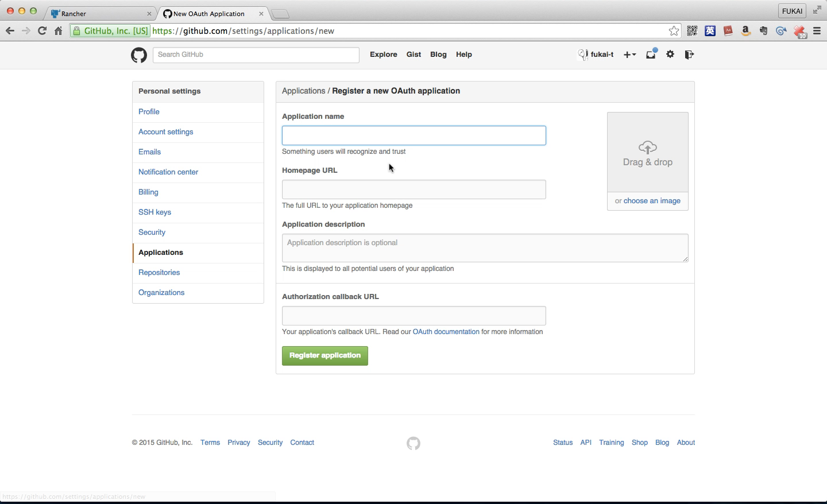The height and width of the screenshot is (504, 827).
Task: Open the OAuth documentation link
Action: [446, 332]
